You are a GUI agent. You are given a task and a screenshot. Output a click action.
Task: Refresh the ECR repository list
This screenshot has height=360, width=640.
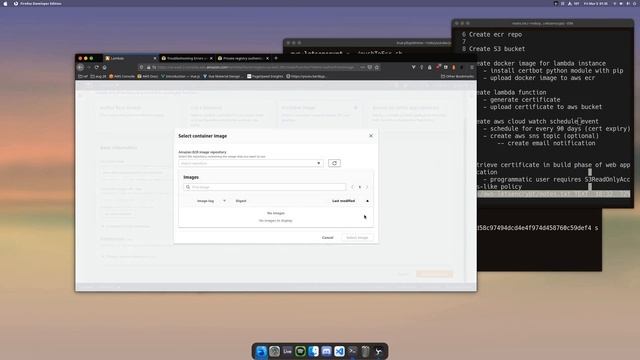coord(334,163)
